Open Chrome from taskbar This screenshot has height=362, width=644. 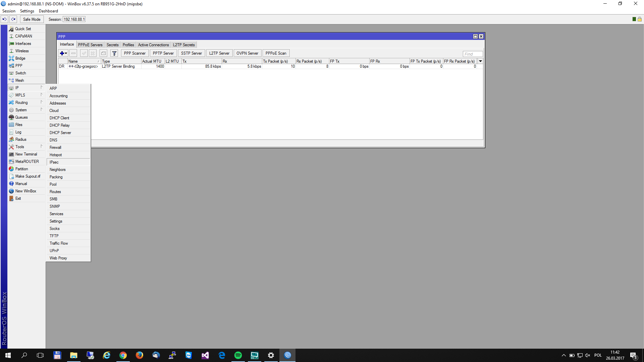tap(123, 355)
